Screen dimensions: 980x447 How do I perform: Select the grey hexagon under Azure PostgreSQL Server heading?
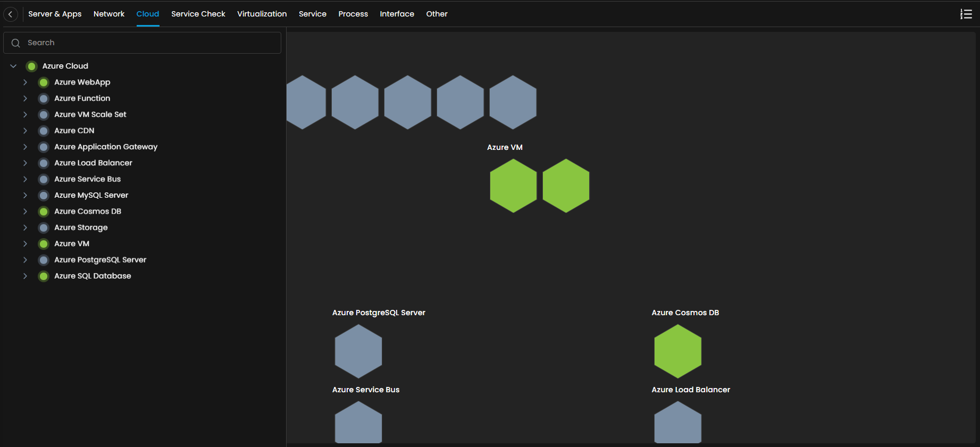pos(358,351)
